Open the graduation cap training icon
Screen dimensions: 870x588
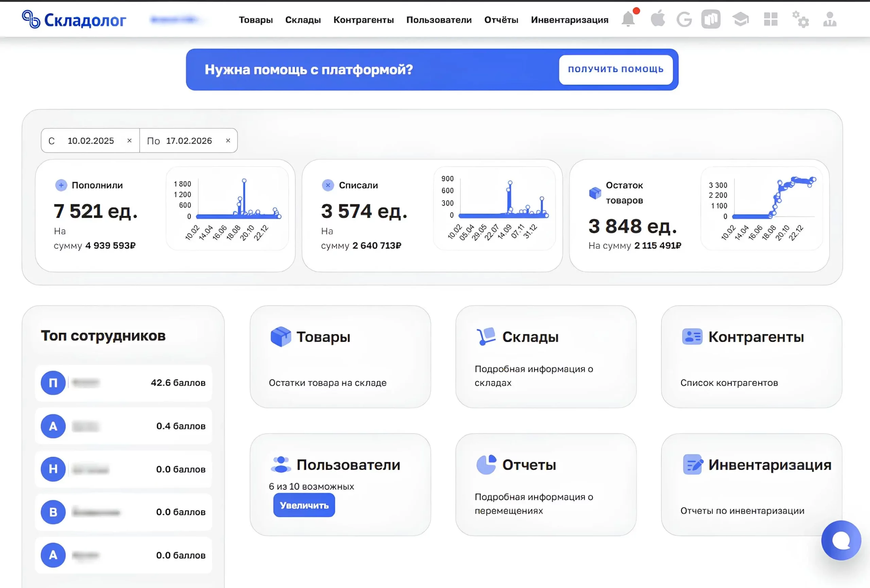[740, 19]
